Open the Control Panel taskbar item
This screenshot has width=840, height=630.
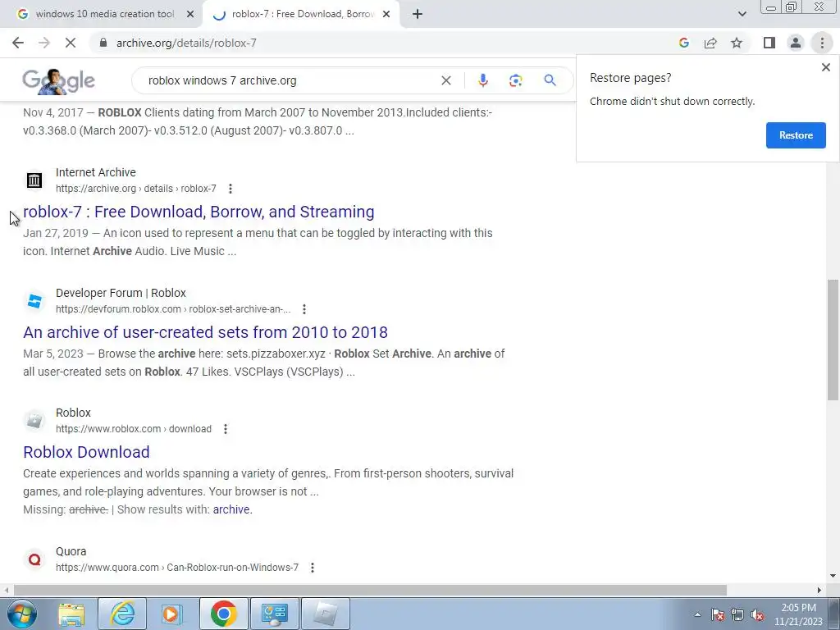pos(274,614)
